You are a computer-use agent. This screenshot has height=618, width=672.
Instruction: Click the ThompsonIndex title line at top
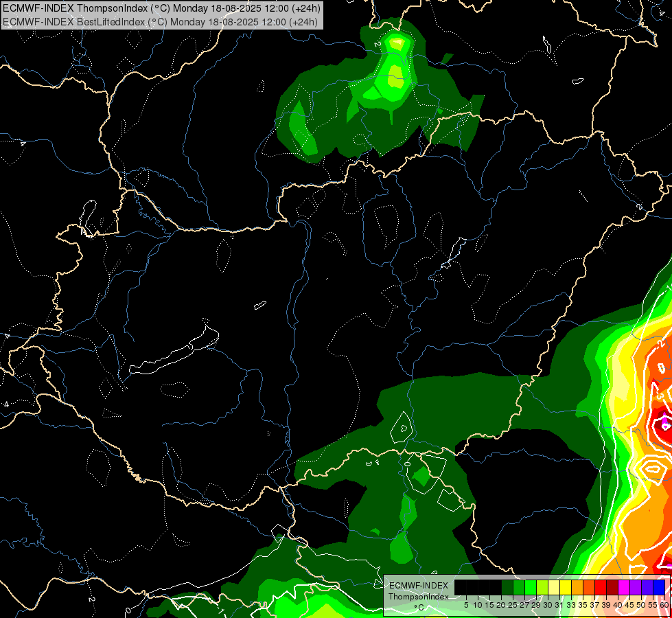coord(161,8)
